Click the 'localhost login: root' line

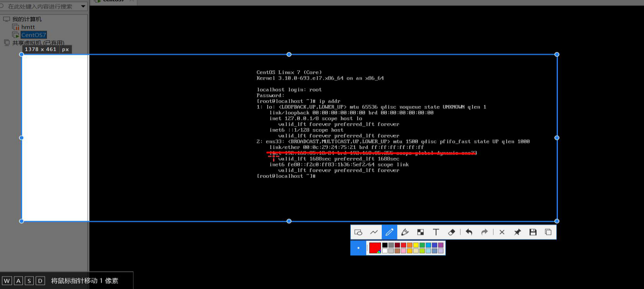coord(289,90)
